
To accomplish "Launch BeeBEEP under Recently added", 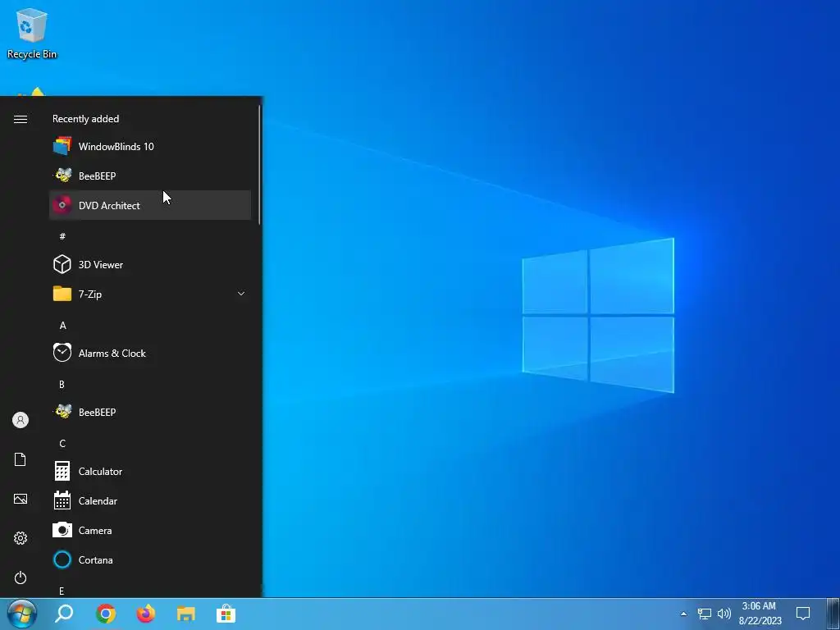I will click(150, 176).
